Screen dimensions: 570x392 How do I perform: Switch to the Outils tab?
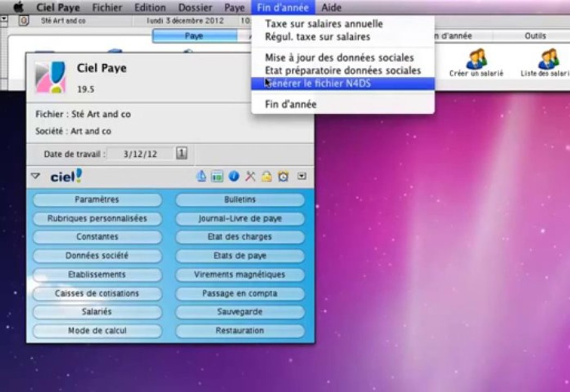[535, 35]
